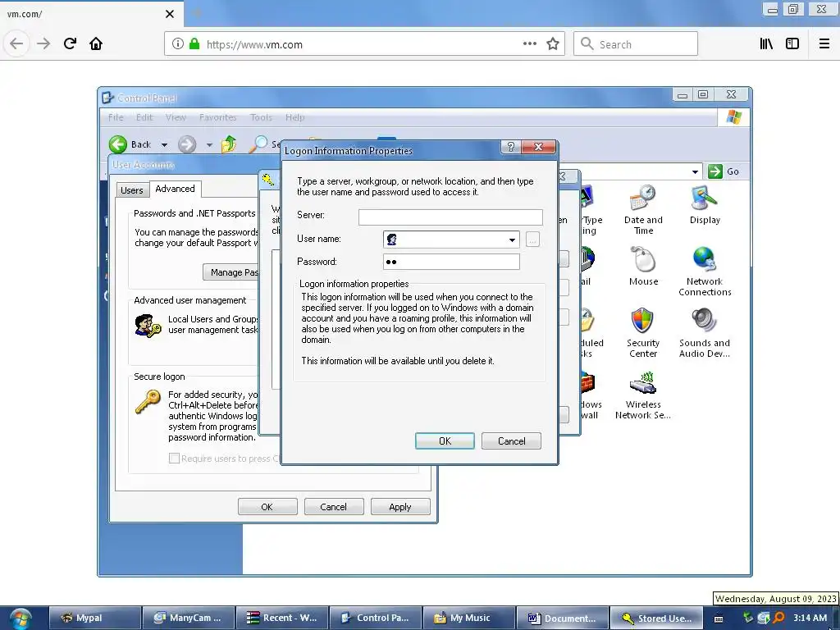The width and height of the screenshot is (840, 630).
Task: Open the Tools menu in Control Panel
Action: 261,117
